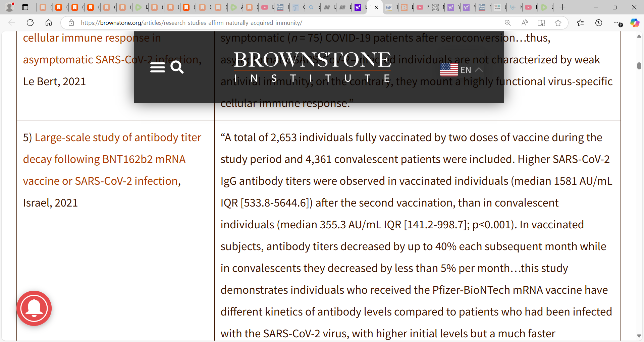Click the "less than 5% per month" text
The height and width of the screenshot is (342, 644).
point(452,268)
